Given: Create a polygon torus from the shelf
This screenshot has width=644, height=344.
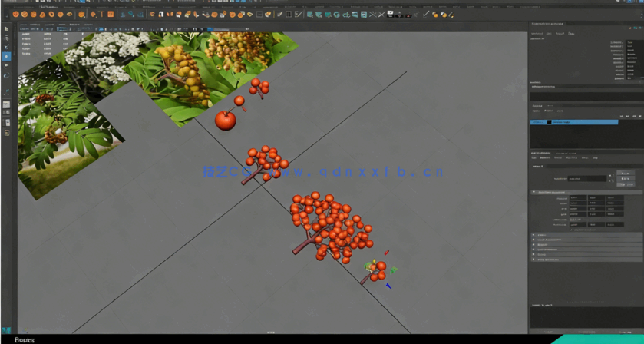Looking at the screenshot, I should (51, 15).
